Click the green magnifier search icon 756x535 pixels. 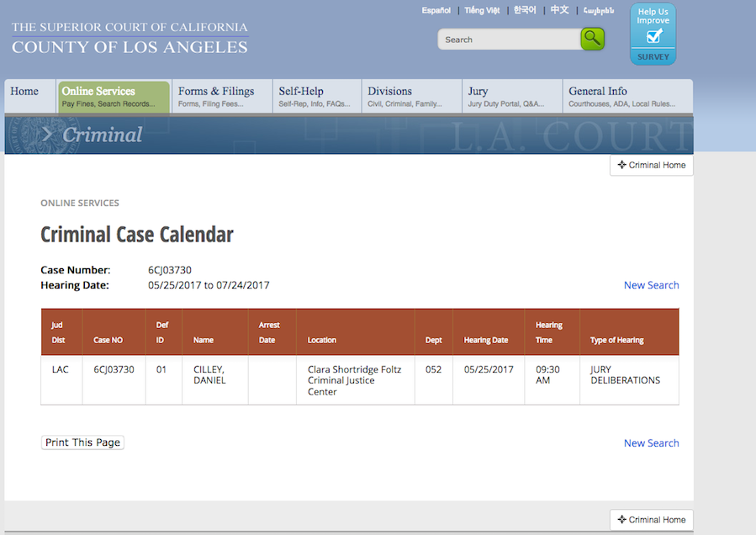[593, 39]
